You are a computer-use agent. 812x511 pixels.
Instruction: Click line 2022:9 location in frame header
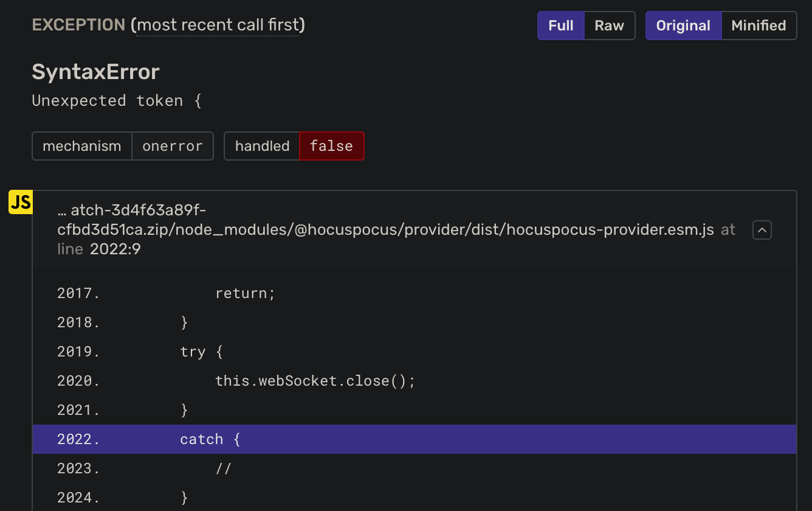[x=115, y=249]
